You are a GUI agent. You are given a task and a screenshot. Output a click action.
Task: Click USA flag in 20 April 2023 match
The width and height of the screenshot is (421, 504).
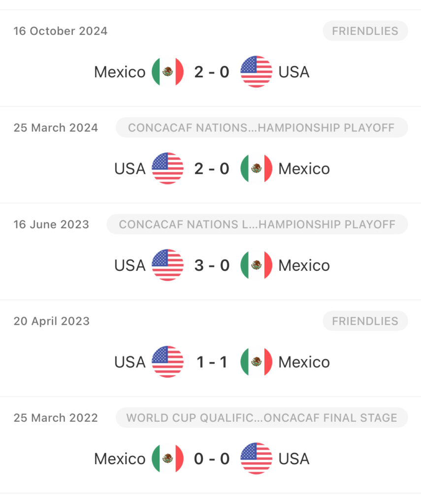[x=167, y=362]
